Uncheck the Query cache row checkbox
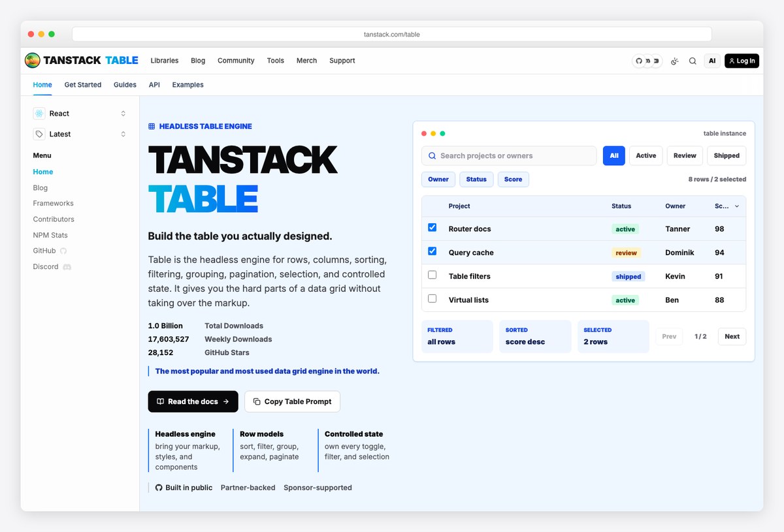Viewport: 784px width, 532px height. 432,251
